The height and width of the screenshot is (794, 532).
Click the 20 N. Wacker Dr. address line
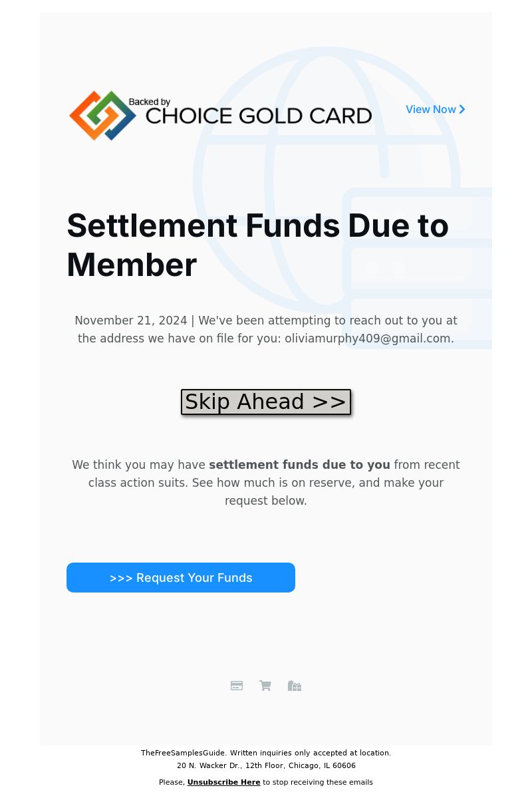(266, 765)
